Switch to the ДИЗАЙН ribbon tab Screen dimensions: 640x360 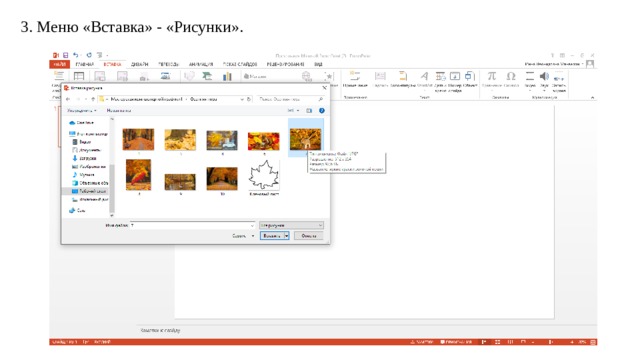point(140,64)
